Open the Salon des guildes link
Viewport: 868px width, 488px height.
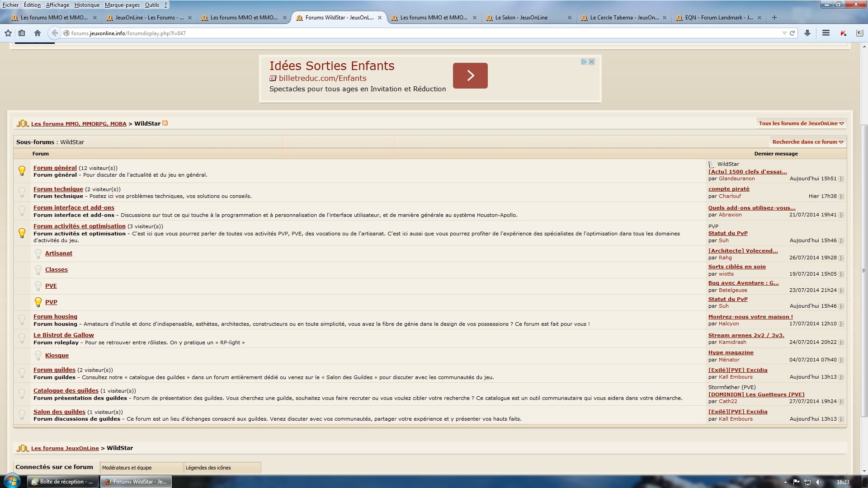[x=59, y=412]
